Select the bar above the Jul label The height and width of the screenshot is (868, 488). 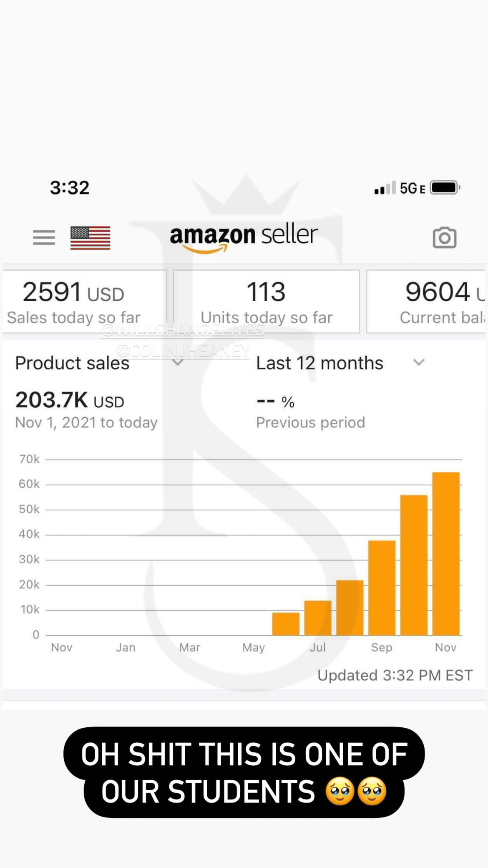(x=318, y=618)
